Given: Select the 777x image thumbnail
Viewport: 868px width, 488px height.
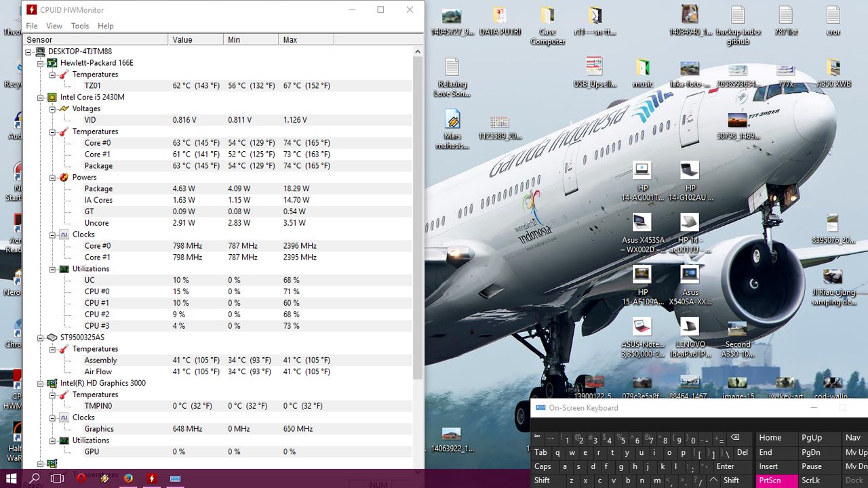Looking at the screenshot, I should point(785,74).
